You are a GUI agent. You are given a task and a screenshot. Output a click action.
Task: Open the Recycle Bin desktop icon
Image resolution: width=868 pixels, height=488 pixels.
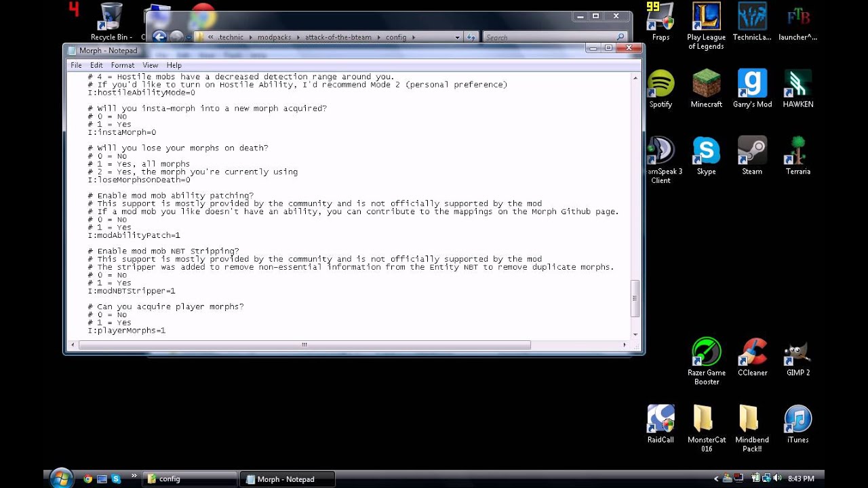[111, 22]
